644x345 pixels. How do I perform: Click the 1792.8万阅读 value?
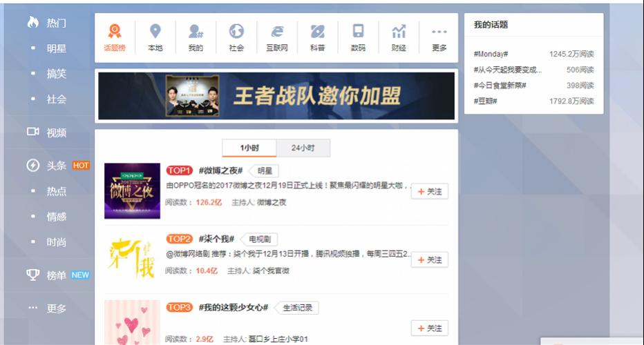tap(571, 101)
